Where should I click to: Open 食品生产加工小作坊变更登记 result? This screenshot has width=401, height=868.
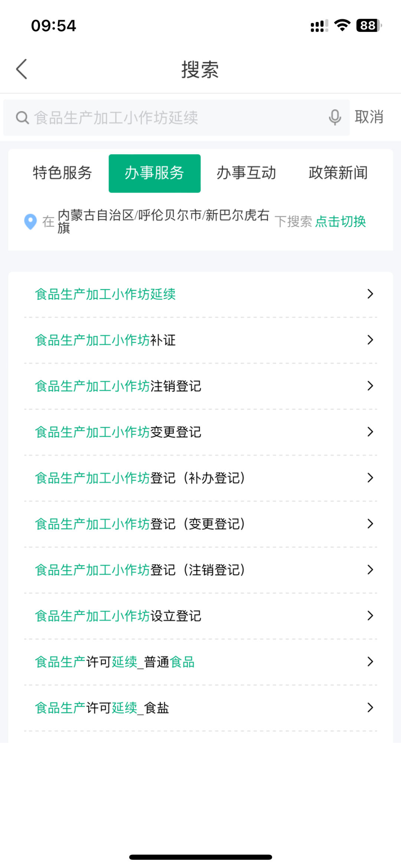(x=118, y=432)
